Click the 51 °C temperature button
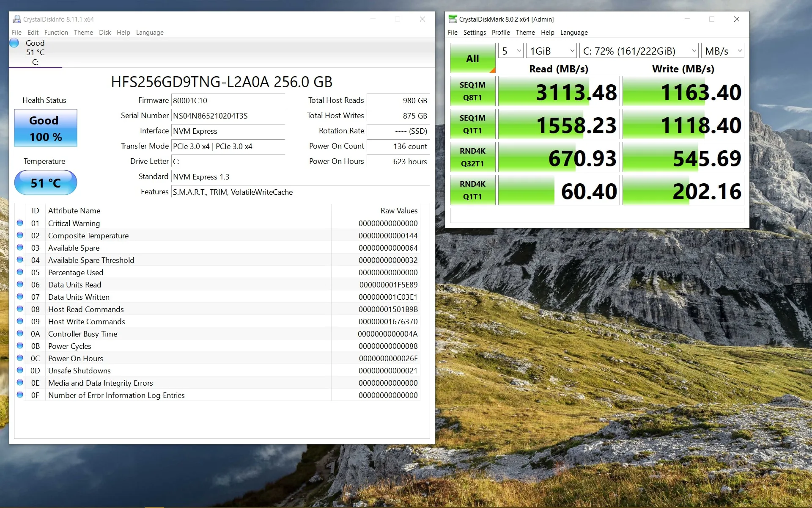Screen dimensions: 812x508 coord(46,183)
